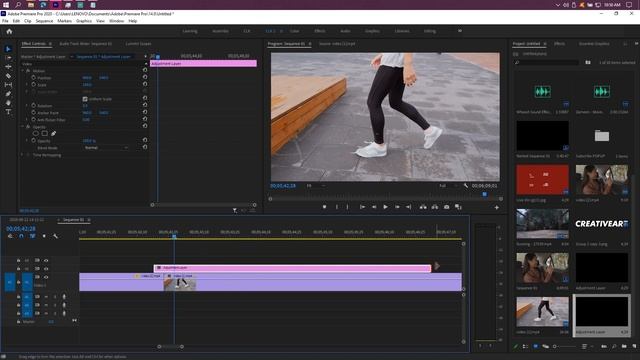
Task: Go to In point
Action: (x=362, y=207)
